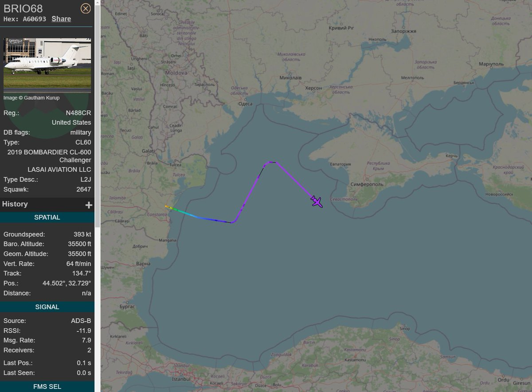Click the Distance value n/a
532x392 pixels.
coord(86,293)
